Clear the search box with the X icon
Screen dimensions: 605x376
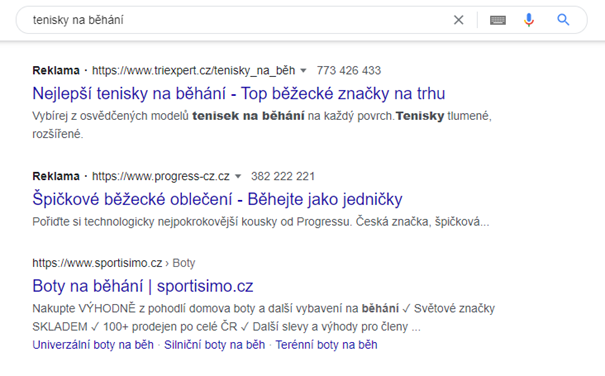[458, 20]
